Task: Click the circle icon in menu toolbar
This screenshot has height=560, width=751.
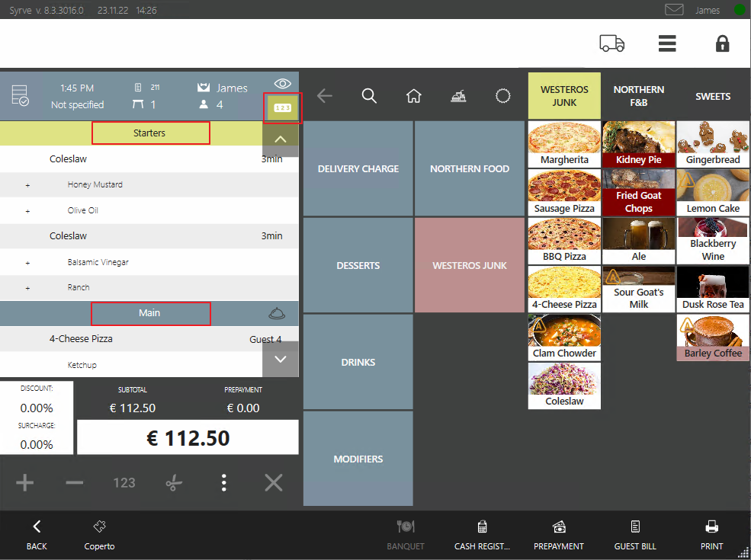Action: coord(502,96)
